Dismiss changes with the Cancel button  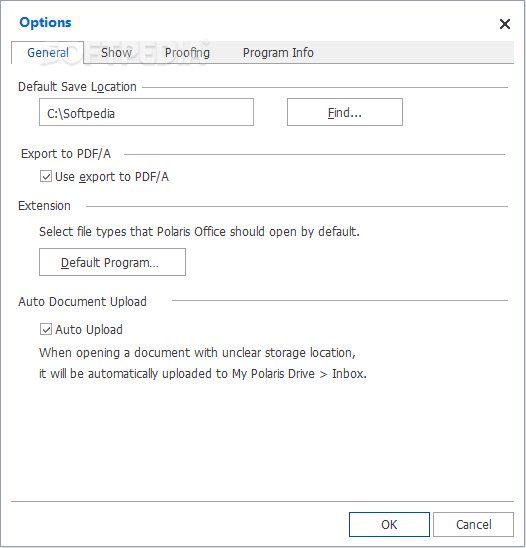[x=473, y=525]
